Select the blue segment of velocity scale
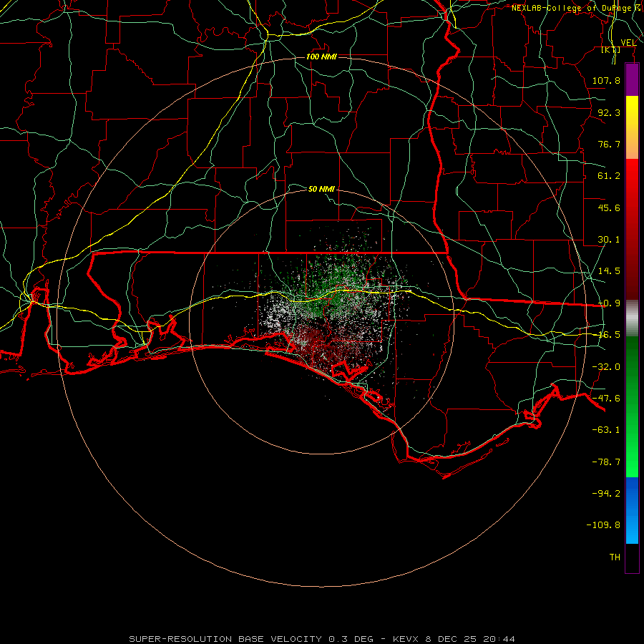Viewport: 644px width, 644px height. [x=632, y=510]
